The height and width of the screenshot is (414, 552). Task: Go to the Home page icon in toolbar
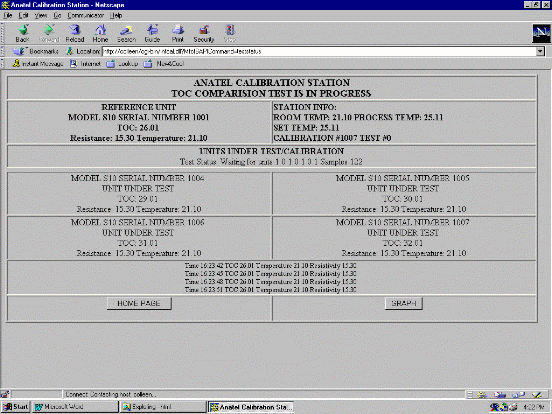coord(100,33)
